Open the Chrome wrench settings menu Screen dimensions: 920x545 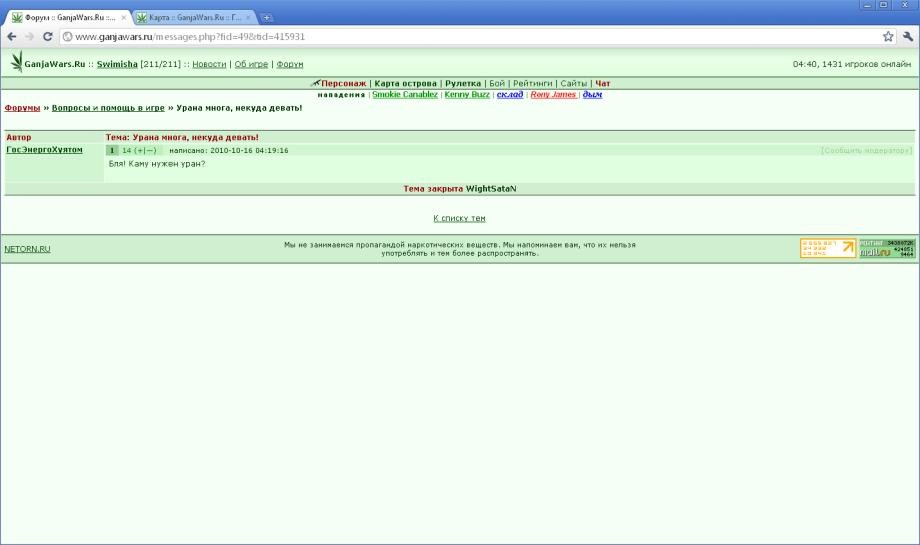908,36
